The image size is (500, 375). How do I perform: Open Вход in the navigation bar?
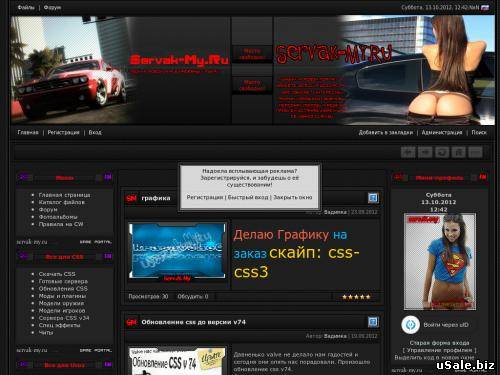(95, 132)
